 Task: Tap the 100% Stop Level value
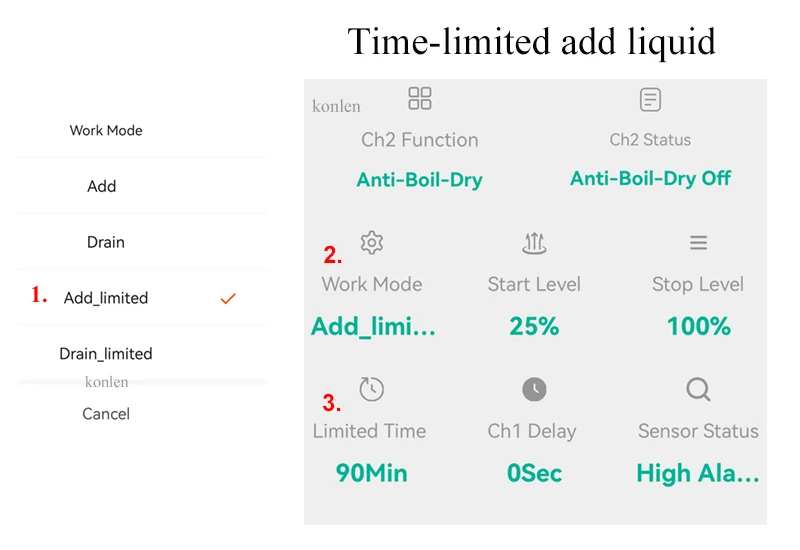coord(698,326)
